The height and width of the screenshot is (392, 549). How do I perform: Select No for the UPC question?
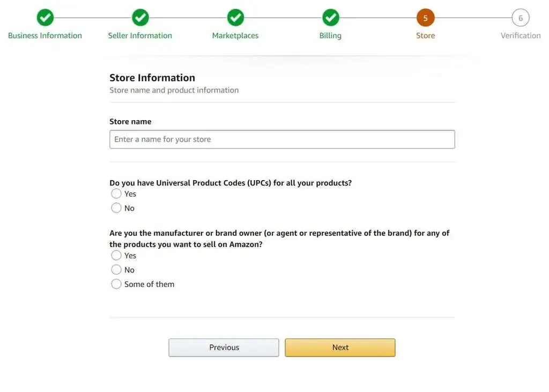tap(116, 208)
